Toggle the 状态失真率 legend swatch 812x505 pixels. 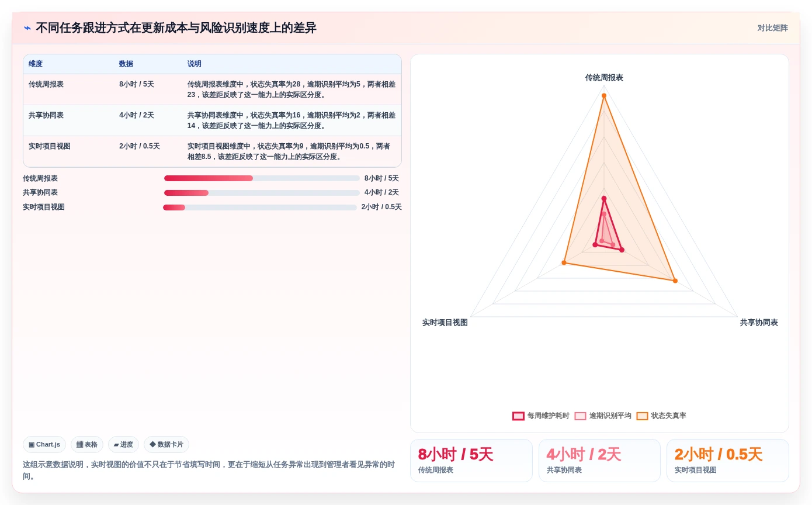642,416
